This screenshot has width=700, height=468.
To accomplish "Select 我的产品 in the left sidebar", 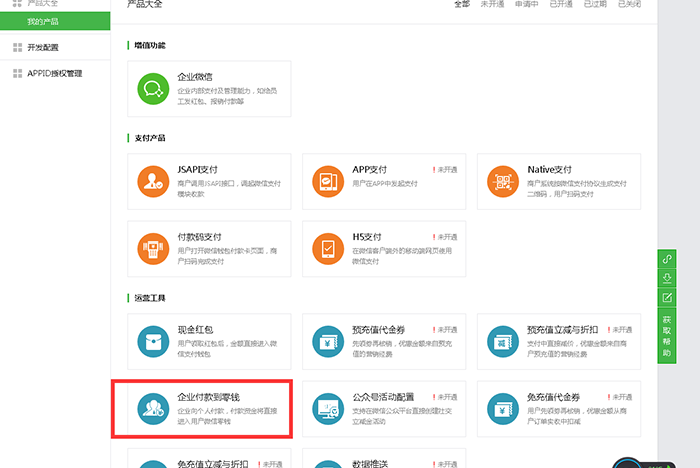I will (55, 21).
